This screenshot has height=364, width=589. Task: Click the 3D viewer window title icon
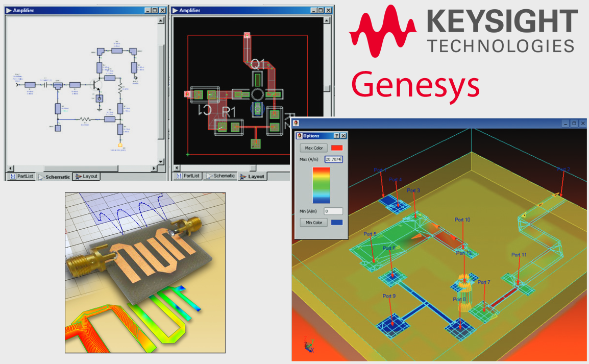pos(296,123)
